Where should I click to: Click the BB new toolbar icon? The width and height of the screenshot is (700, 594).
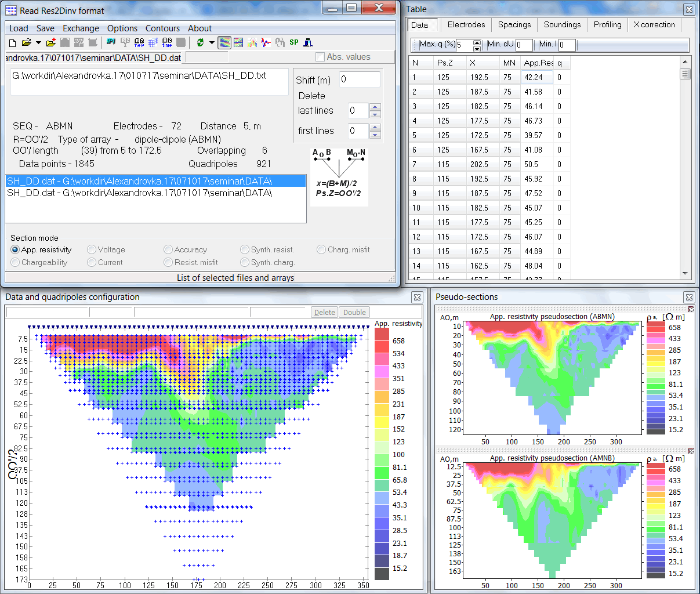coord(140,42)
